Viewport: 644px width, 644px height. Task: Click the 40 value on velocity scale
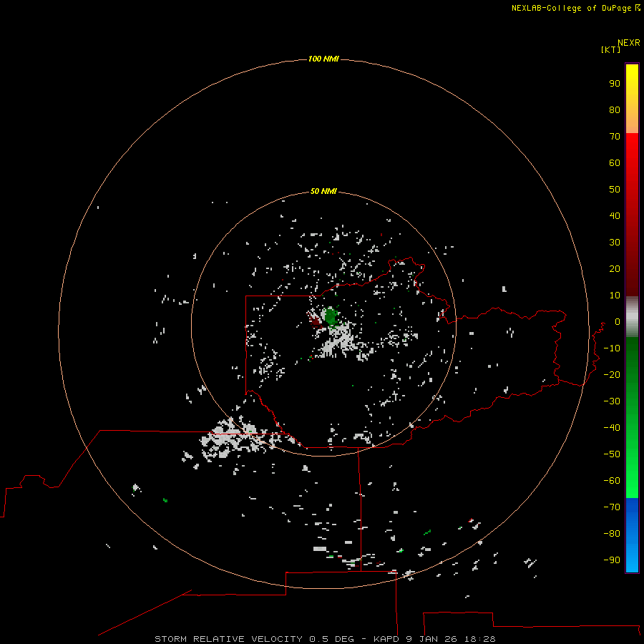[615, 215]
